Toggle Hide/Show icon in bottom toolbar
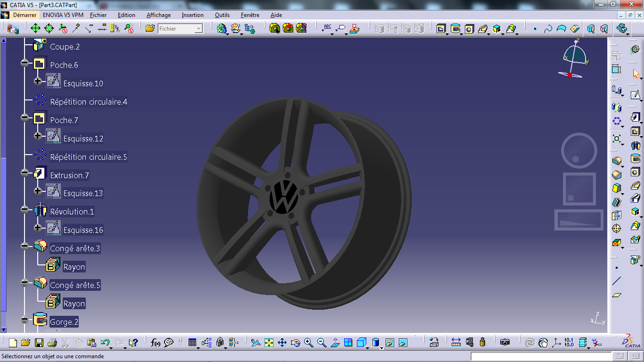644x362 pixels. click(389, 343)
